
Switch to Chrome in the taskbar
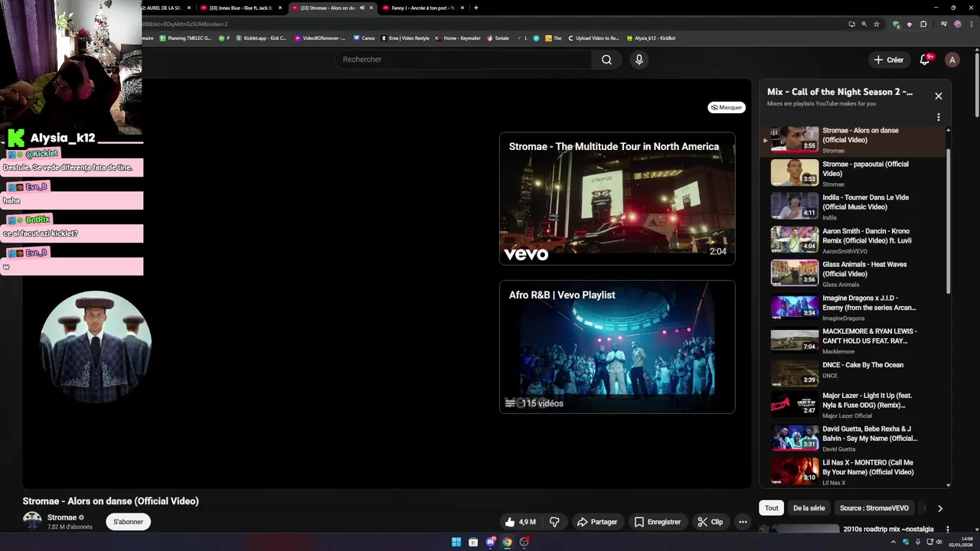pos(507,542)
